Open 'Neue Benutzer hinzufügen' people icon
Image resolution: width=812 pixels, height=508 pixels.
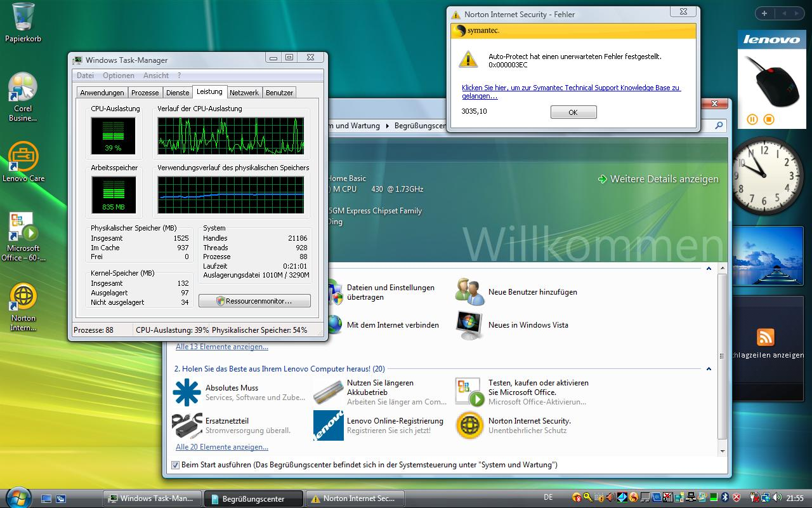click(x=469, y=291)
